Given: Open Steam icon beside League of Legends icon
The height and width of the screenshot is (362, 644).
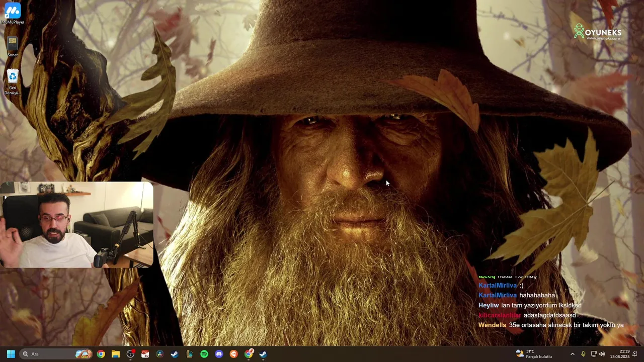Looking at the screenshot, I should [175, 354].
